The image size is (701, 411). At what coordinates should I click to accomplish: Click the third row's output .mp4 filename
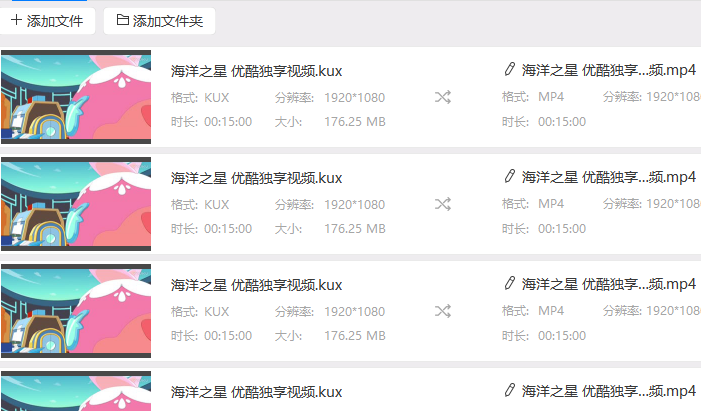(x=609, y=284)
